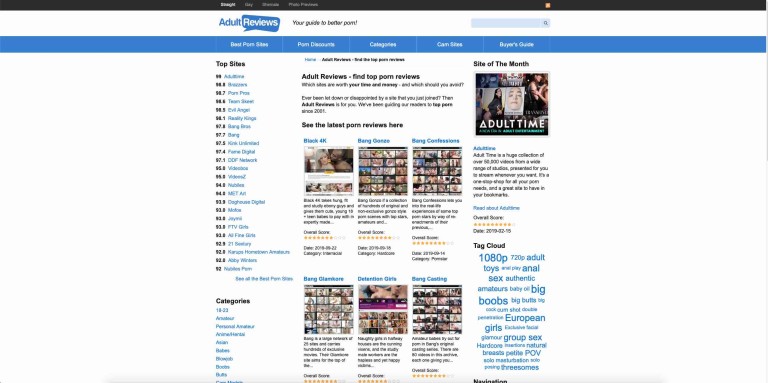Open Evil Angel in Top Sites list
Screen dimensions: 768x383
click(x=239, y=110)
